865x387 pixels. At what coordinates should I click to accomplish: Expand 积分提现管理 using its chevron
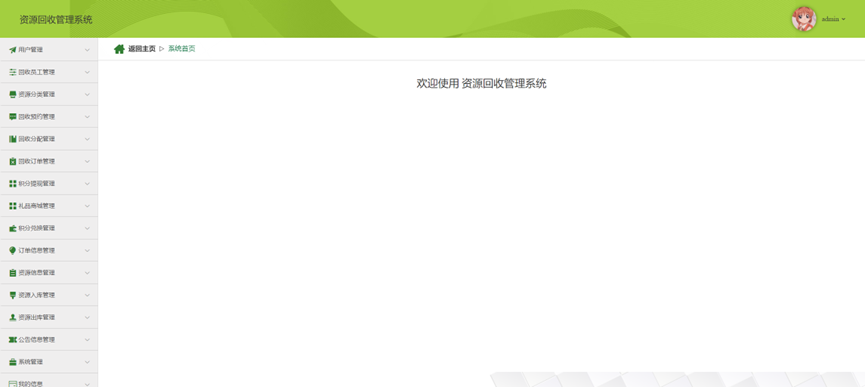pyautogui.click(x=87, y=184)
